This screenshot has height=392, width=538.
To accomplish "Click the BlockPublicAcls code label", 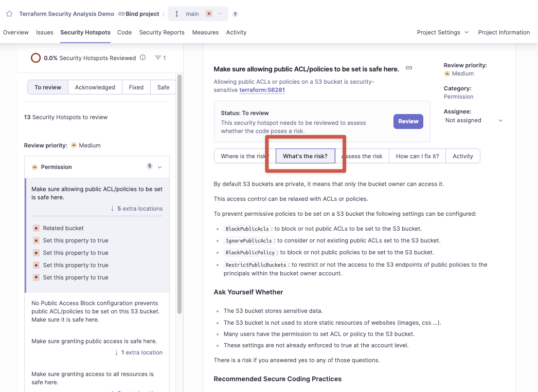I will [247, 229].
